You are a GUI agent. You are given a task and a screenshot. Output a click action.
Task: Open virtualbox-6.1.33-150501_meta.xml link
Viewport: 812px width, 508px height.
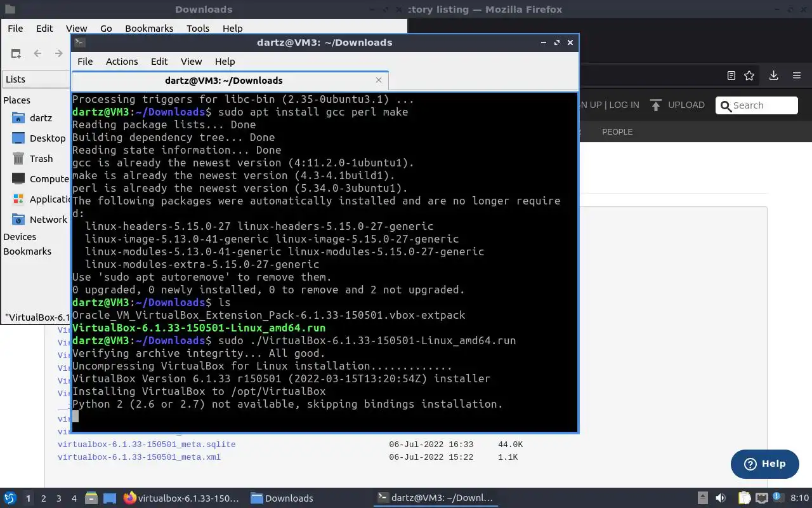139,457
